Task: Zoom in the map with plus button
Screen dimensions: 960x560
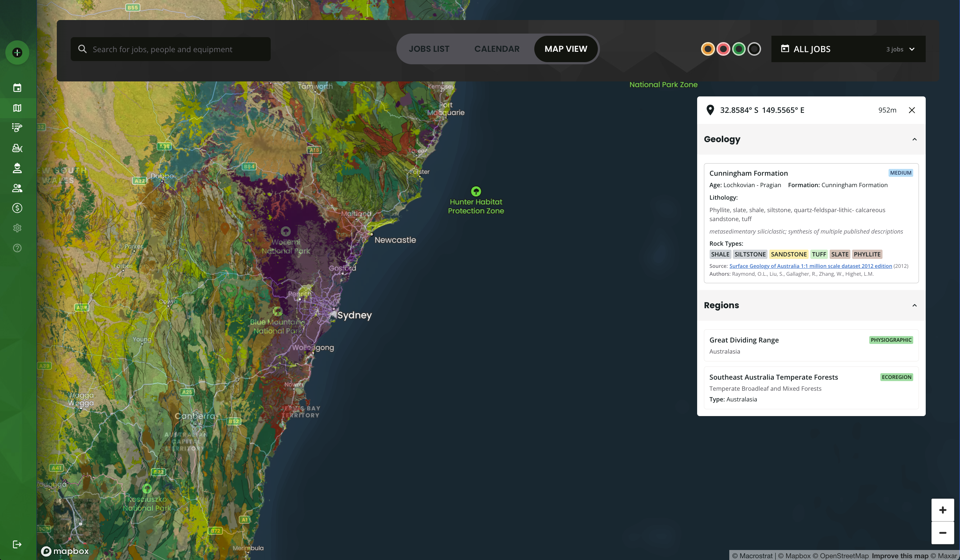Action: (x=942, y=510)
